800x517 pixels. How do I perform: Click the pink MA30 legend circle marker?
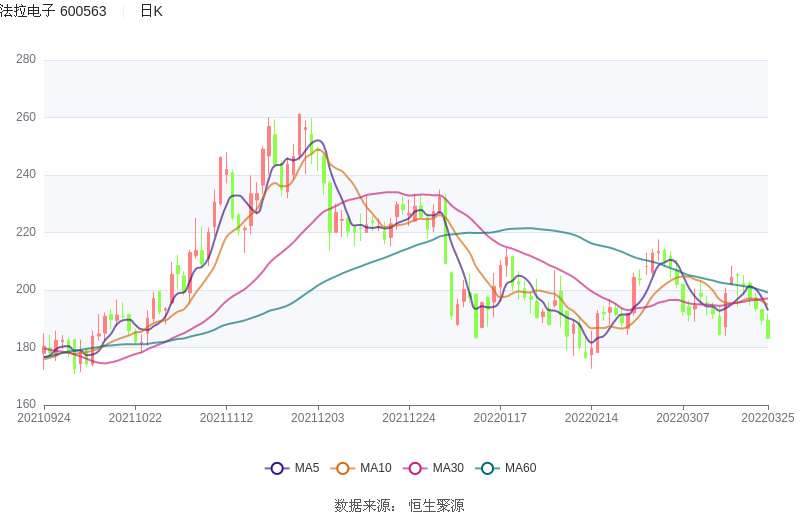[415, 468]
